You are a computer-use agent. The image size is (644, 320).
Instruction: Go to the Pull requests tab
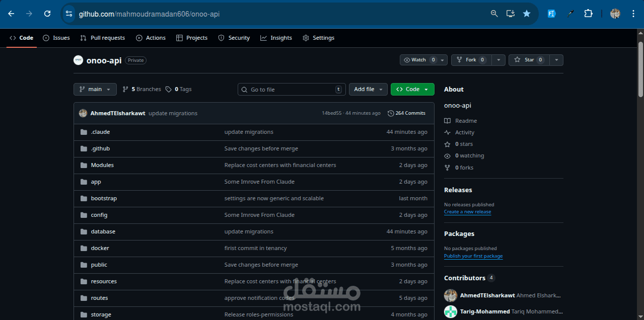(x=103, y=38)
